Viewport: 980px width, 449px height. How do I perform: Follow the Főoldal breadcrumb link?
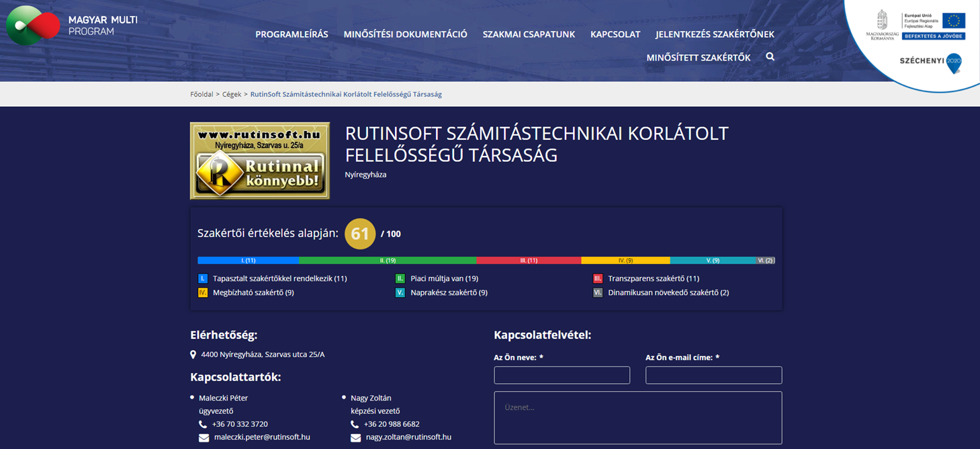coord(202,94)
